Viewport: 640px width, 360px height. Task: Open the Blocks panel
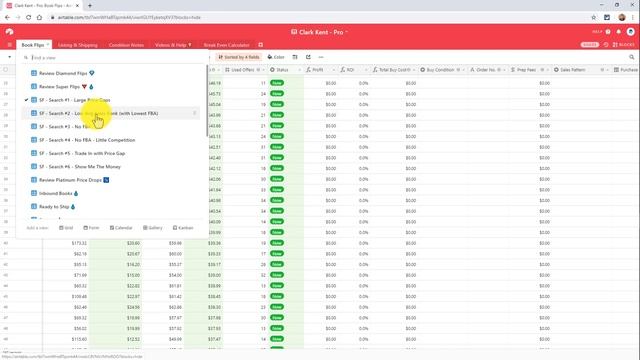pyautogui.click(x=624, y=45)
